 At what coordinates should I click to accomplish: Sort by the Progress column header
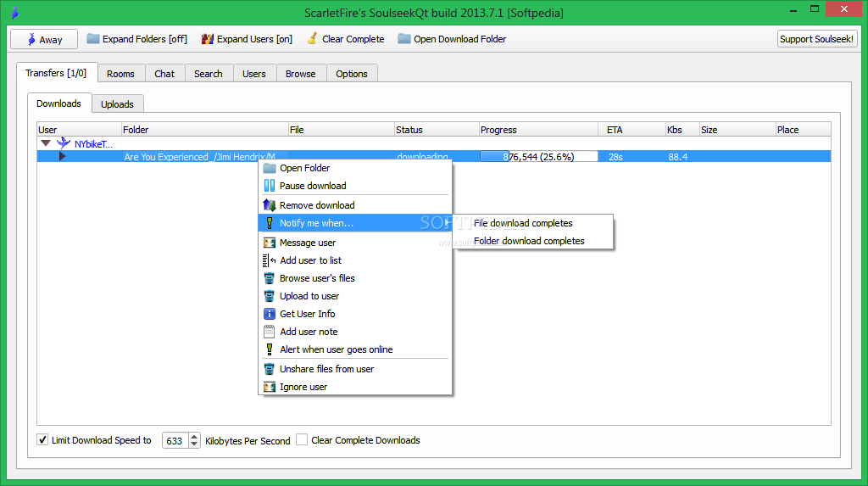pos(538,130)
